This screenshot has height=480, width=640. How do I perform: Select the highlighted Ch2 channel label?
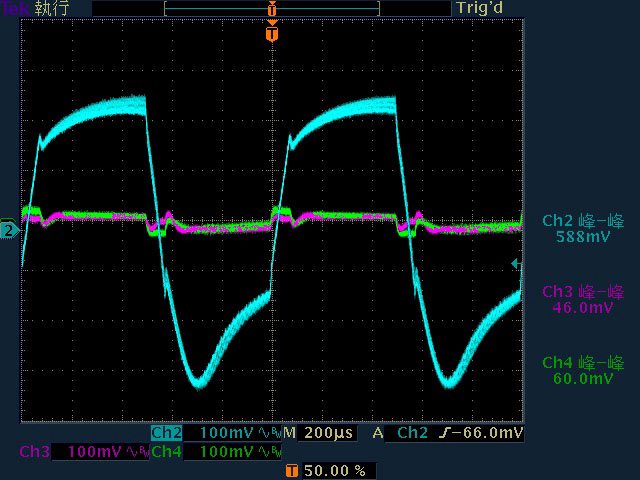[166, 433]
